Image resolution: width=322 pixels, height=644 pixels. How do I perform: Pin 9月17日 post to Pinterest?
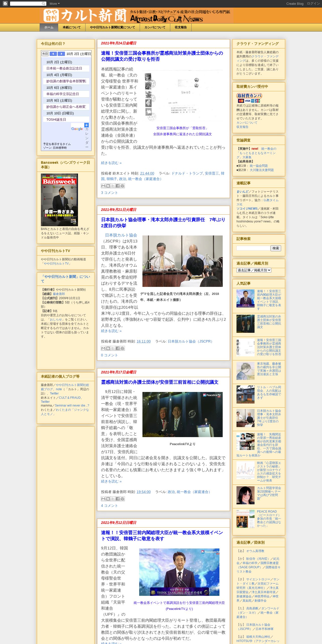coord(122,499)
